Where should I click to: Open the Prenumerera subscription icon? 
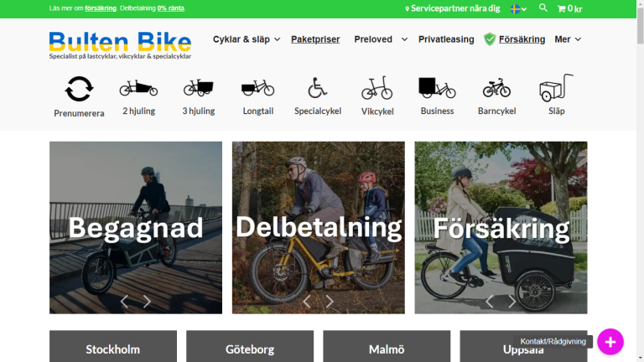pos(79,89)
